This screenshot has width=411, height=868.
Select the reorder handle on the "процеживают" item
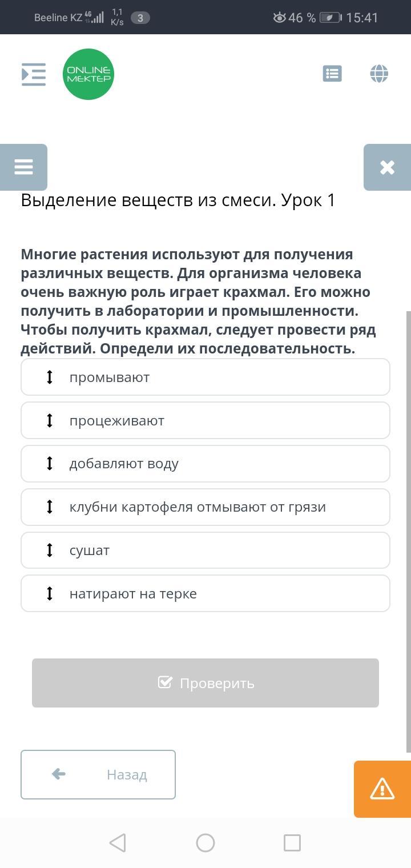50,420
